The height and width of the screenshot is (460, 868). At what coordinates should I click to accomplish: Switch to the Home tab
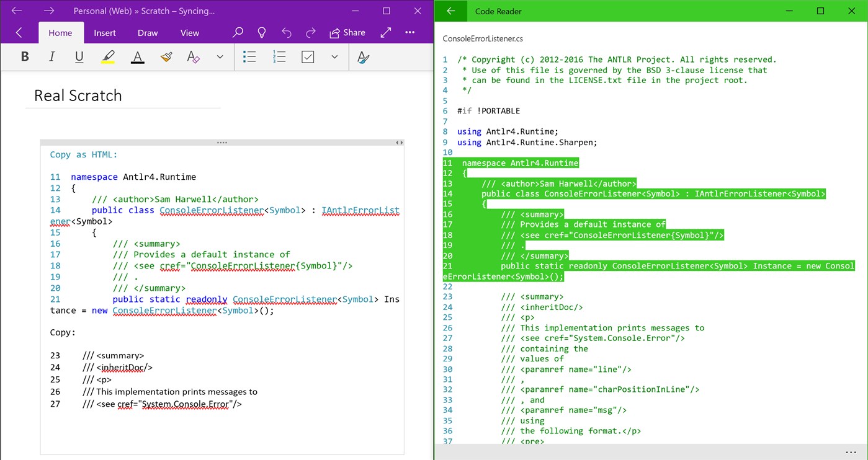click(x=60, y=33)
